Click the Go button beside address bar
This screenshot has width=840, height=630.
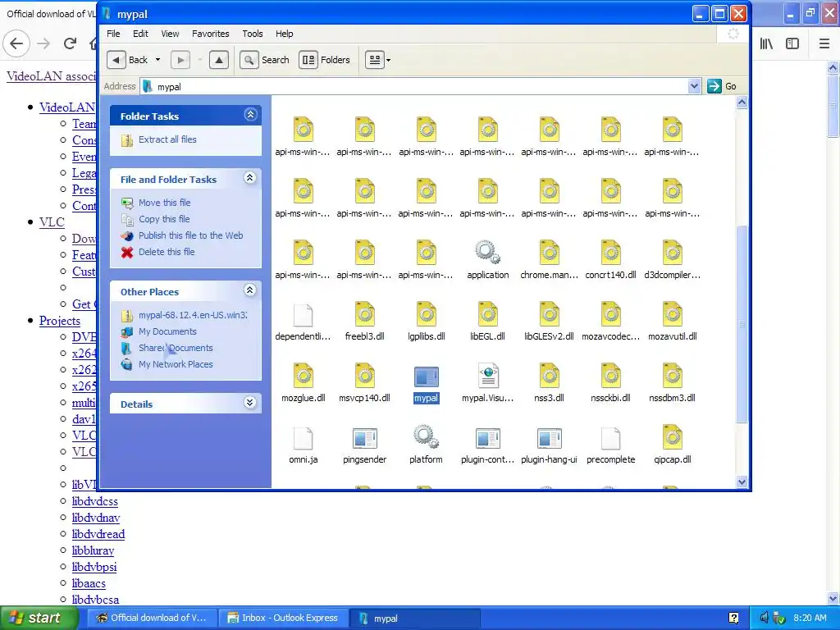coord(722,86)
